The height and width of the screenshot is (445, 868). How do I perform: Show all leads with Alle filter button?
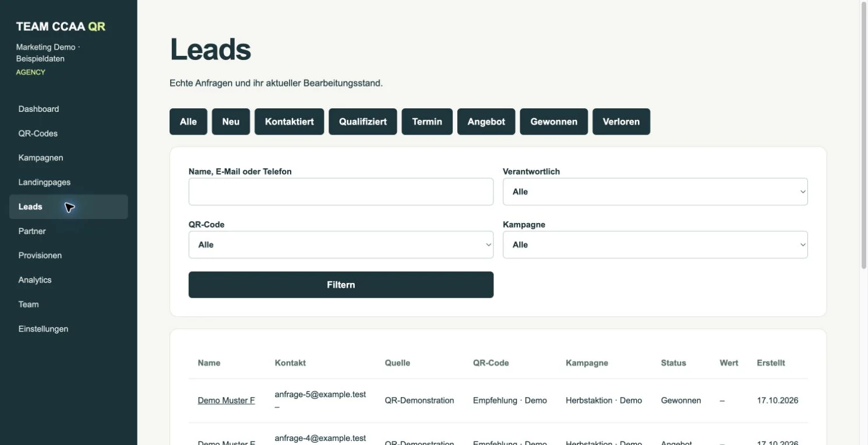click(188, 122)
